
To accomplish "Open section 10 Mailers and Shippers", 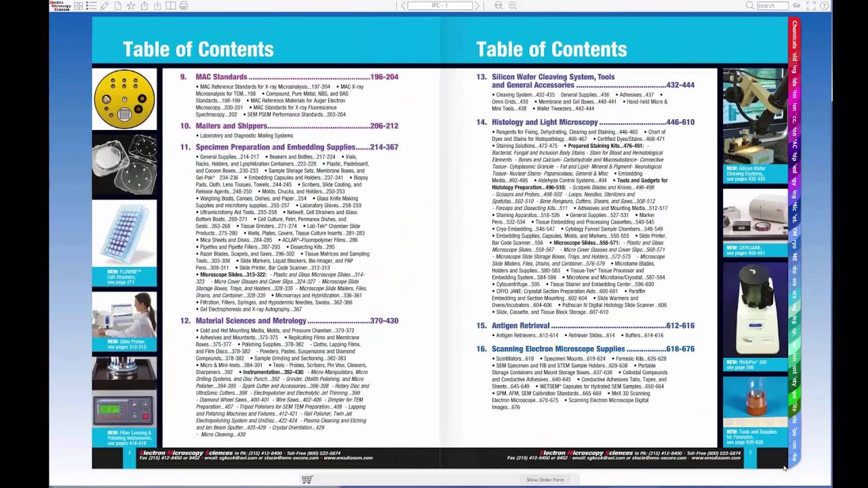I will pyautogui.click(x=290, y=126).
